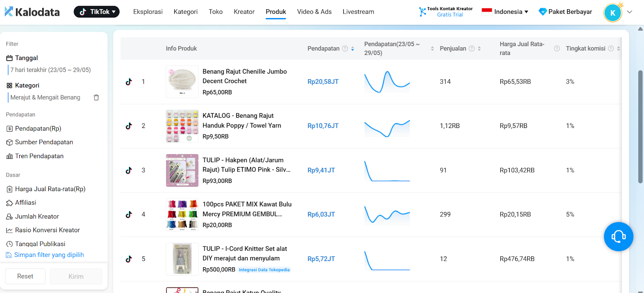
Task: Open Benang Rajut Chenille Jumbo thumbnail
Action: tap(182, 82)
